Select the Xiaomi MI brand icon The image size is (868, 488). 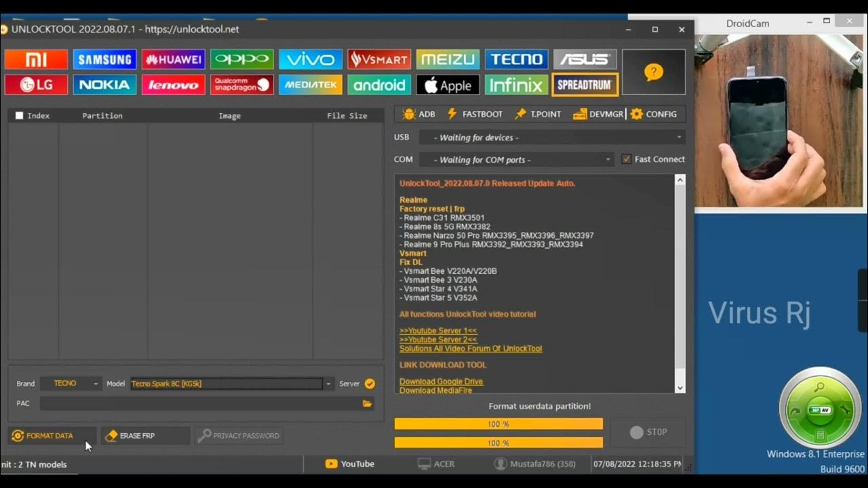click(x=36, y=59)
